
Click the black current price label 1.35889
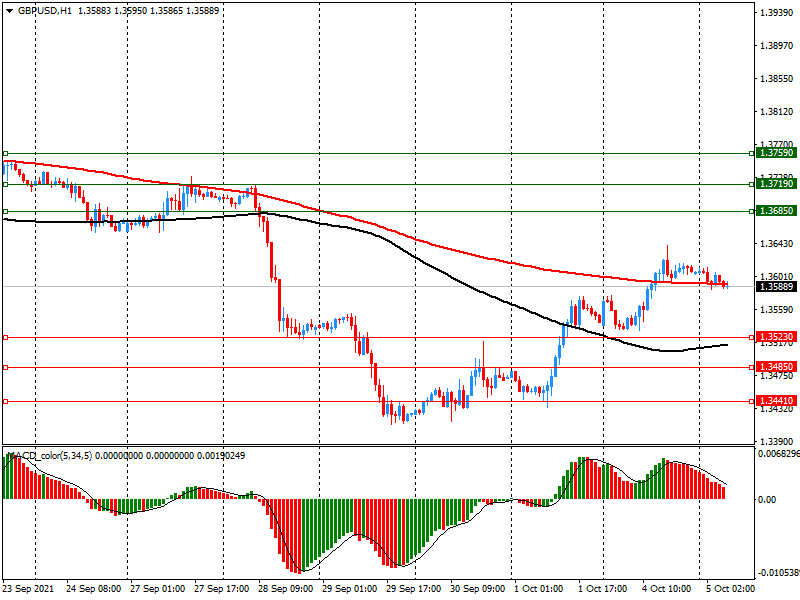tap(777, 287)
